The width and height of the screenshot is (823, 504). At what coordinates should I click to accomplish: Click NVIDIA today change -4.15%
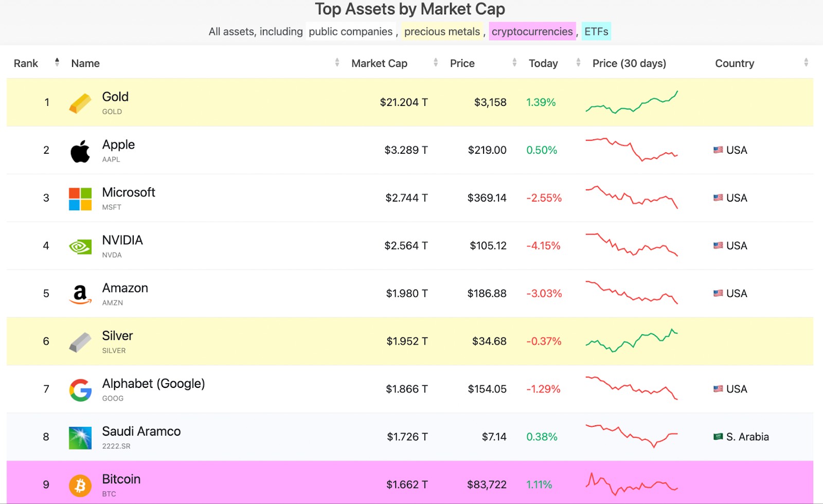coord(543,246)
